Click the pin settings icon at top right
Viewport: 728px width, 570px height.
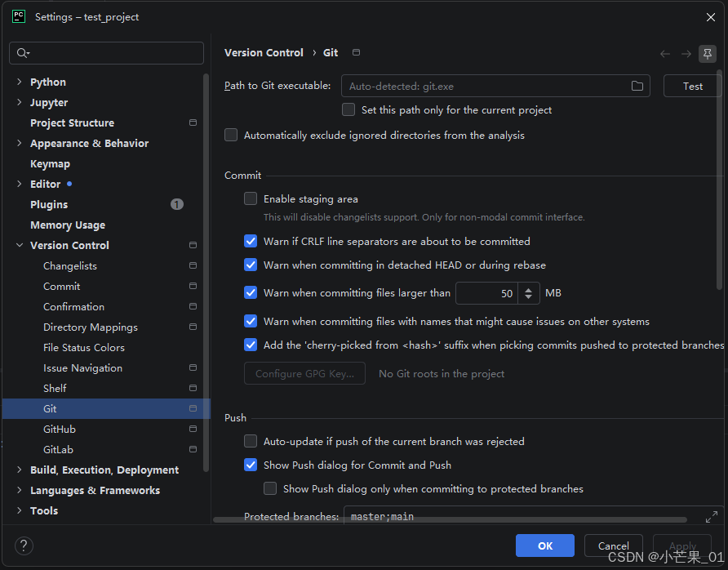[x=707, y=54]
